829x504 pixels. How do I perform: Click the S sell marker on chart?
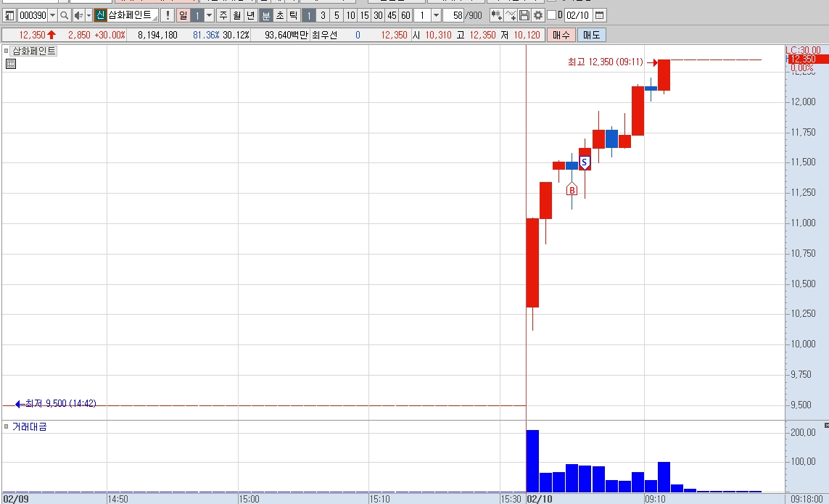pyautogui.click(x=584, y=162)
